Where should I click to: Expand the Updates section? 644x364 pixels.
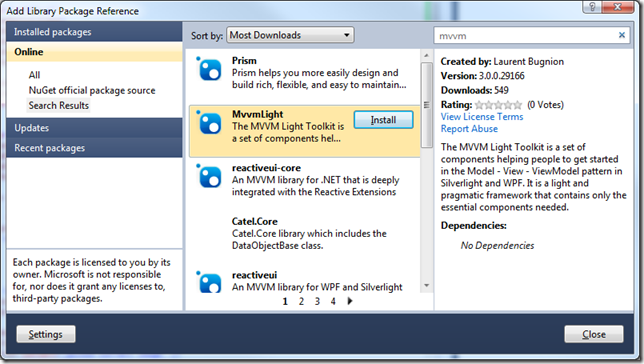point(94,128)
